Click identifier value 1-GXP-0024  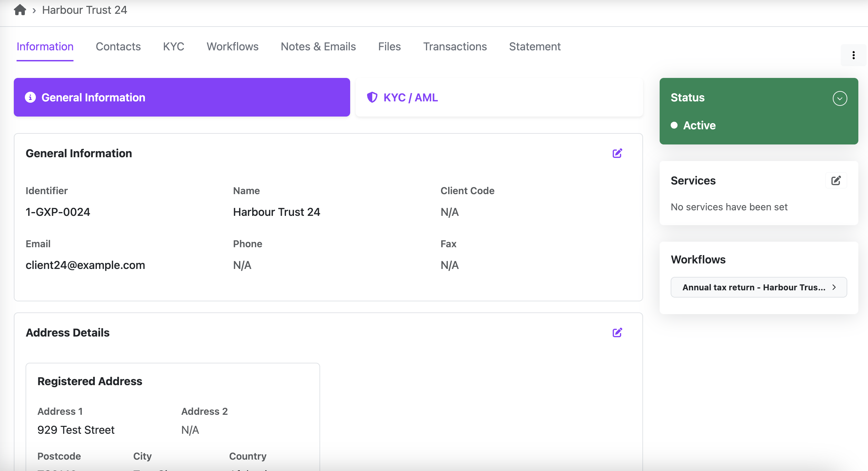58,212
